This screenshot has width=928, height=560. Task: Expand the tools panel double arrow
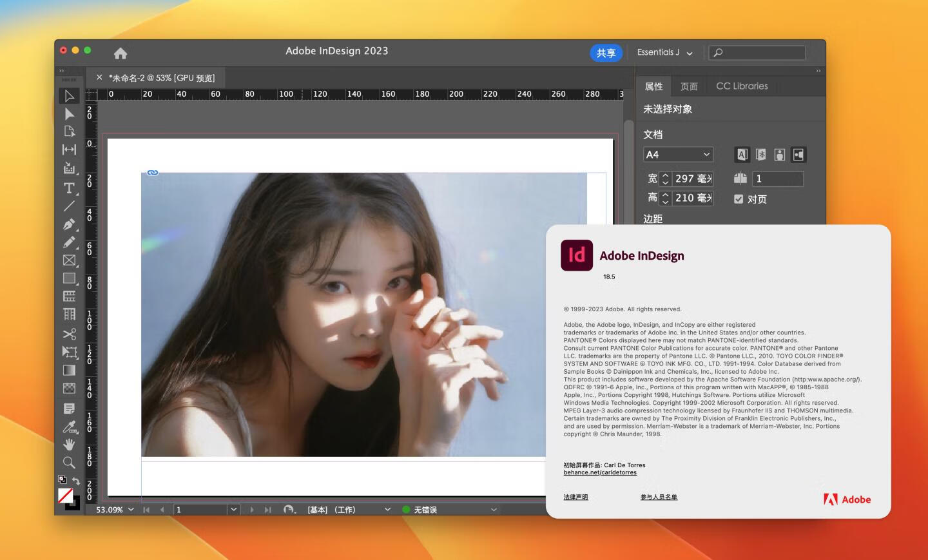point(62,71)
